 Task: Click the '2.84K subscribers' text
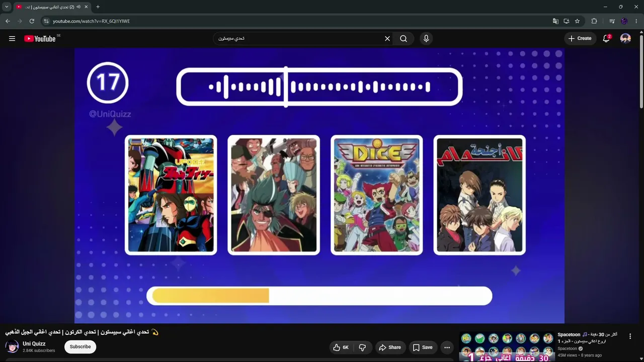[x=39, y=351]
